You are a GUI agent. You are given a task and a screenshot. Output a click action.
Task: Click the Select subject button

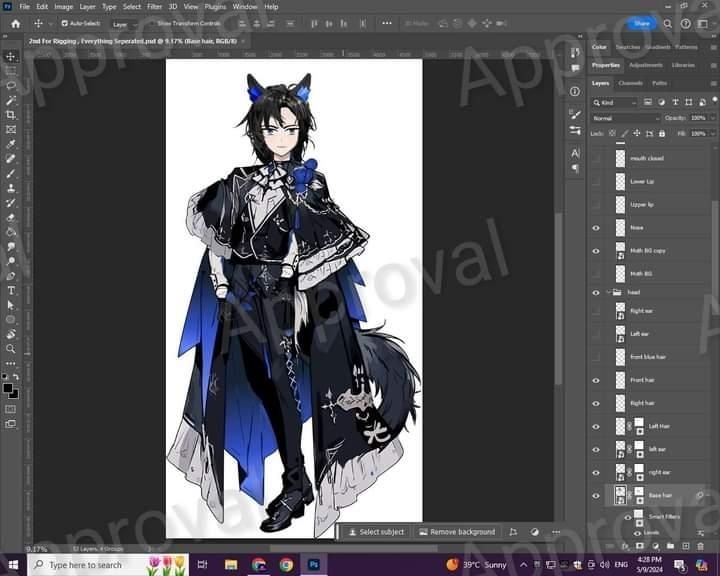pyautogui.click(x=377, y=532)
